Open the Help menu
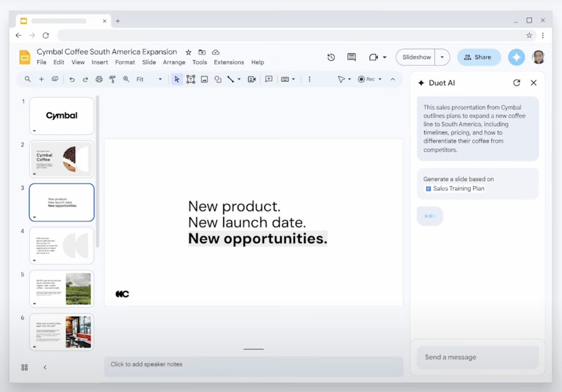562x392 pixels. [258, 62]
